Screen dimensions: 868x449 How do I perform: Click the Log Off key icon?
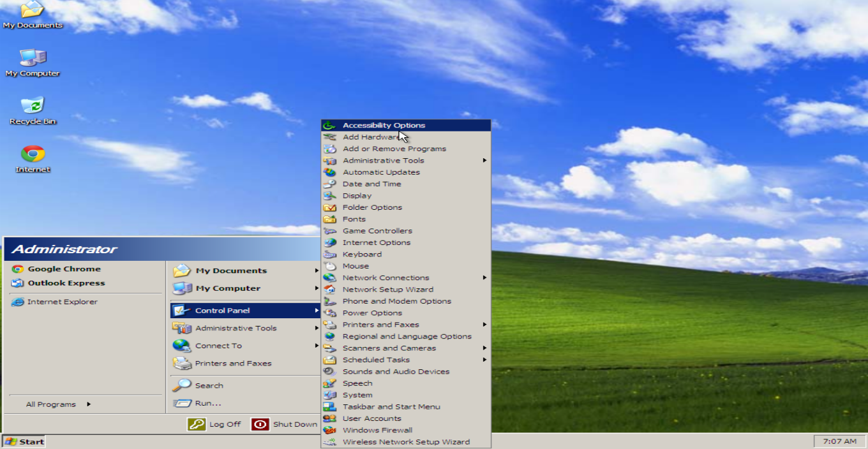(197, 424)
